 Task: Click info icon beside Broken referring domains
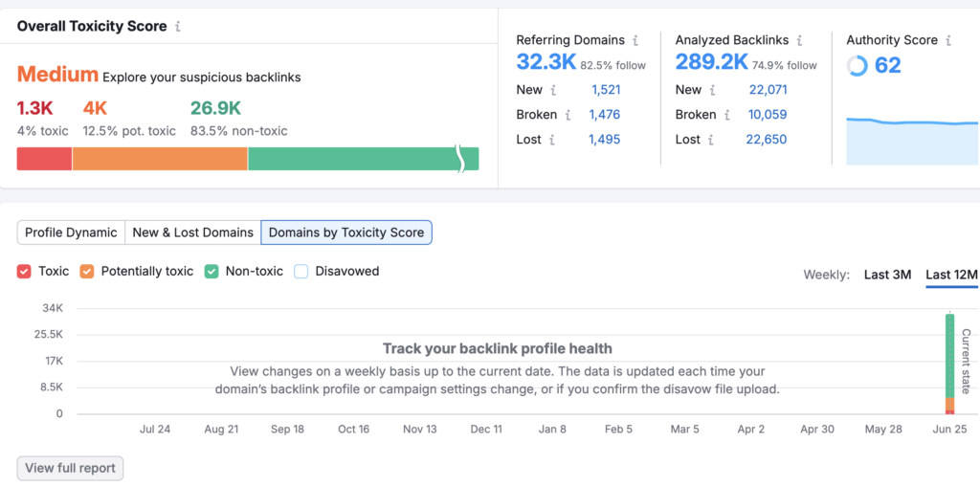[568, 115]
